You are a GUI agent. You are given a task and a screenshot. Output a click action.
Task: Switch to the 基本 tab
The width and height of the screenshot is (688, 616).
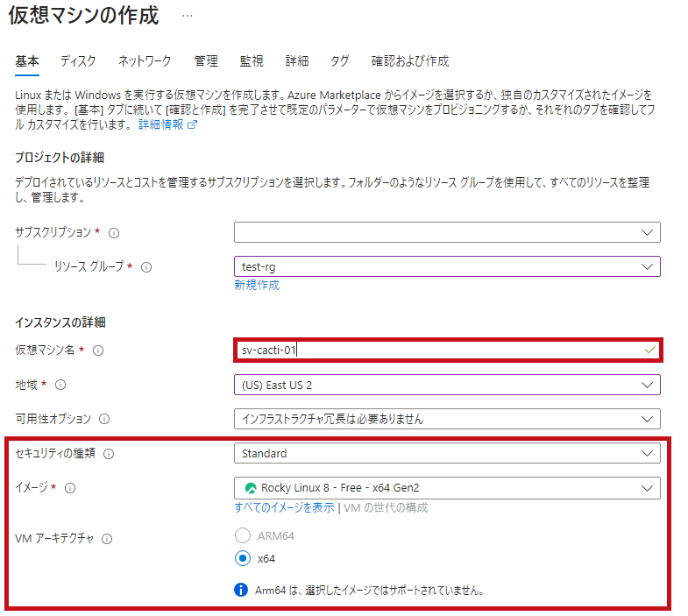(x=27, y=61)
